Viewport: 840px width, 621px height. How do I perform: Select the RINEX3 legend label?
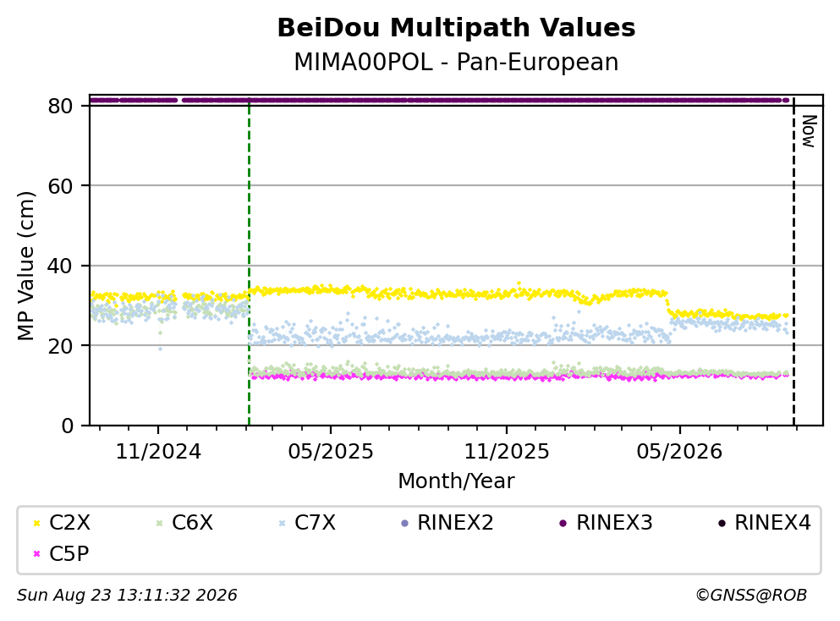[x=614, y=523]
